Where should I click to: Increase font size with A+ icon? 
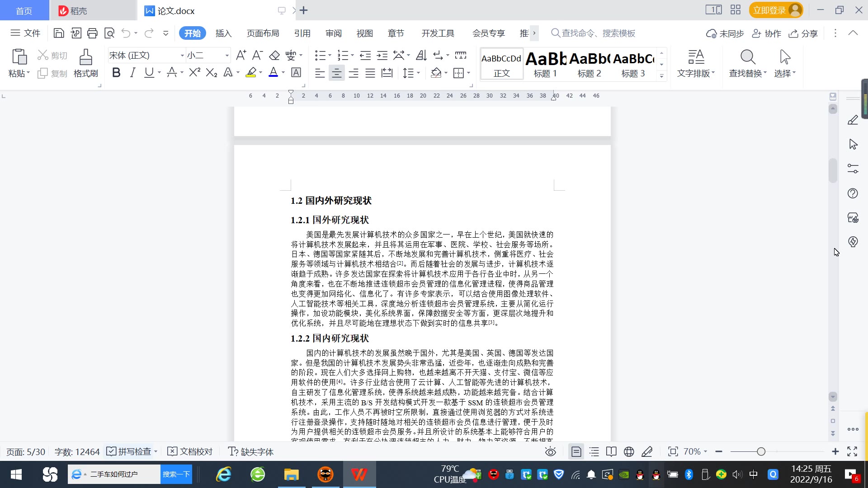point(241,56)
